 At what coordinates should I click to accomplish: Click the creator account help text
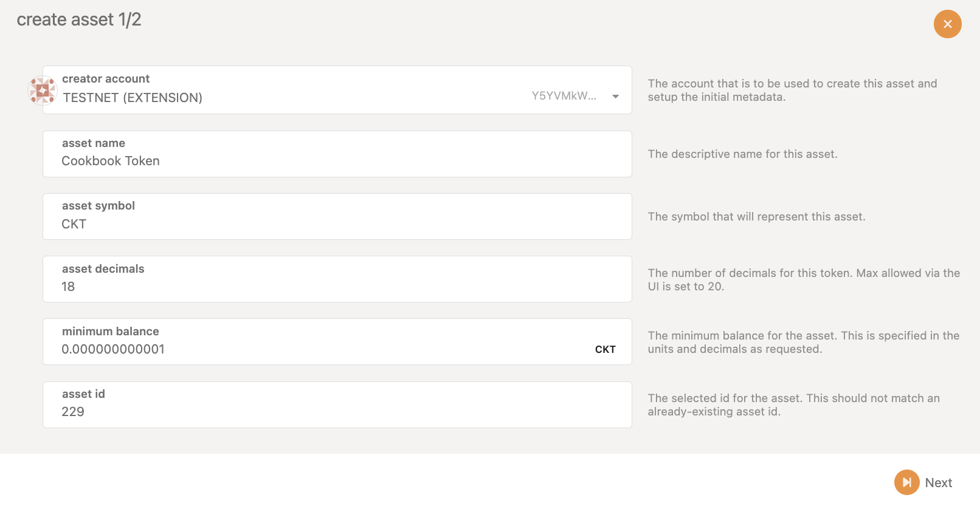pos(792,90)
